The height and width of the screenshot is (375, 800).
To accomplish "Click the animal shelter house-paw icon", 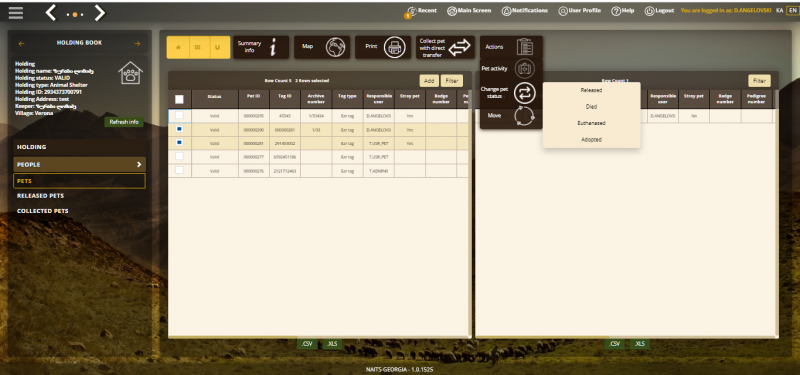I will coord(131,73).
